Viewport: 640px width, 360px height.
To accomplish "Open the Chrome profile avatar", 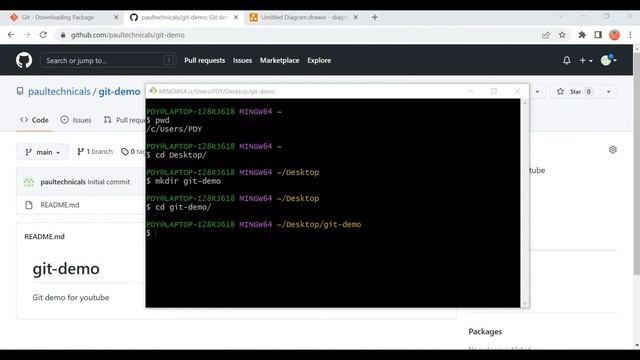I will point(614,35).
